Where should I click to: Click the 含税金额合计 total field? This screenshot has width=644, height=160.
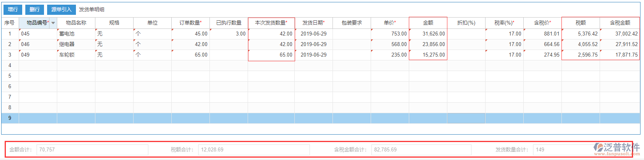coord(421,150)
